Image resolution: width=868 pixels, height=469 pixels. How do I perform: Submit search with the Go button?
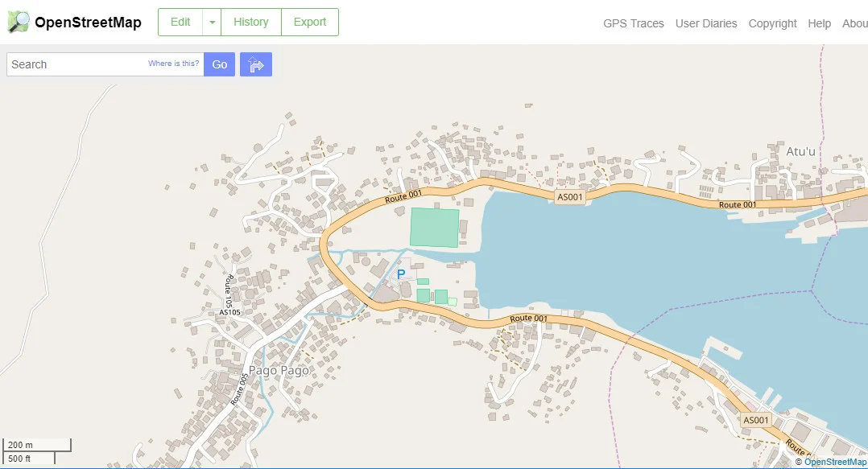pyautogui.click(x=220, y=64)
